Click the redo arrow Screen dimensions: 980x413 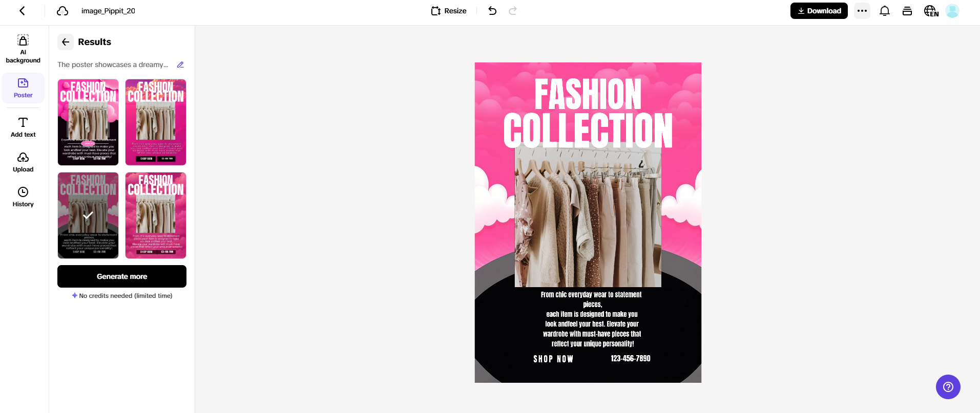coord(513,11)
